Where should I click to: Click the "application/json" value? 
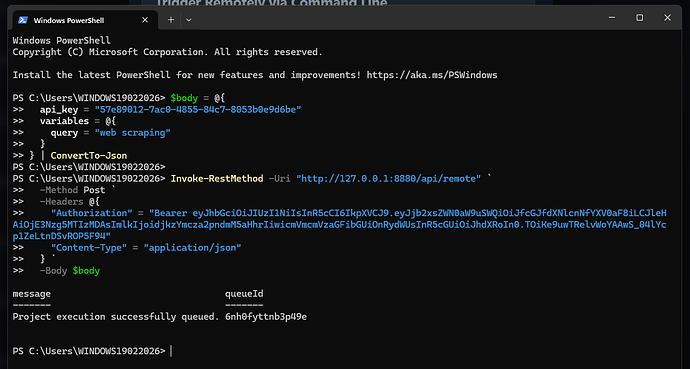pyautogui.click(x=193, y=248)
